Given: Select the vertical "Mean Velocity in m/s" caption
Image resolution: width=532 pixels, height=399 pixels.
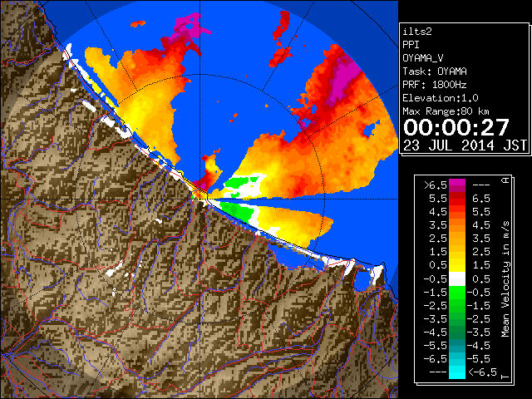Looking at the screenshot, I should 505,279.
